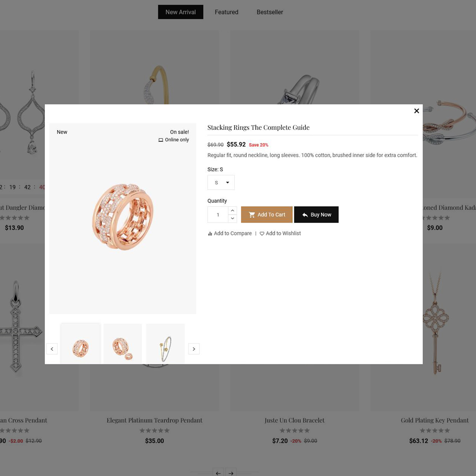476x476 pixels.
Task: Switch to the Featured tab
Action: pos(226,12)
